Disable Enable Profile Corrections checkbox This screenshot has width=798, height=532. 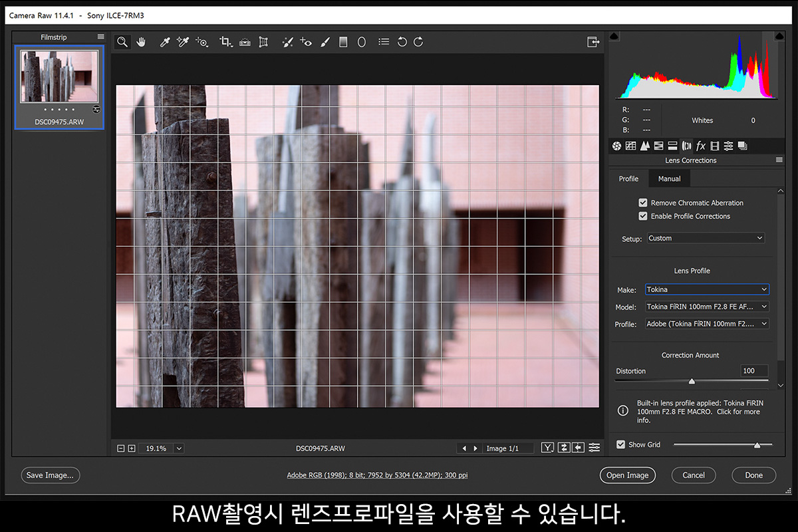point(643,216)
